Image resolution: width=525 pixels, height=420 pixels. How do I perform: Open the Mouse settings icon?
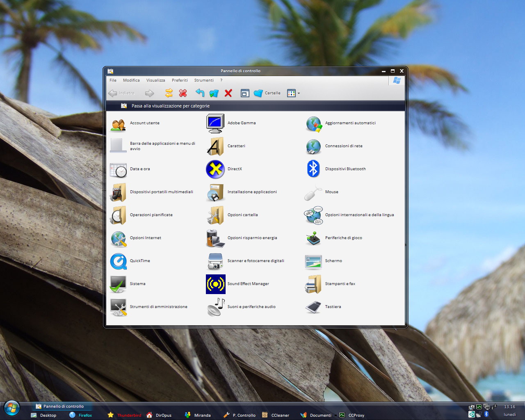click(313, 192)
